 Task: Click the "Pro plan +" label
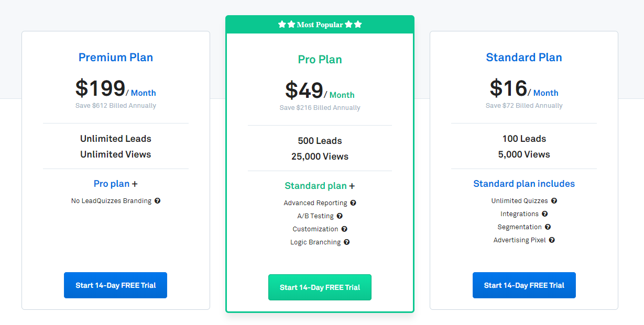116,184
